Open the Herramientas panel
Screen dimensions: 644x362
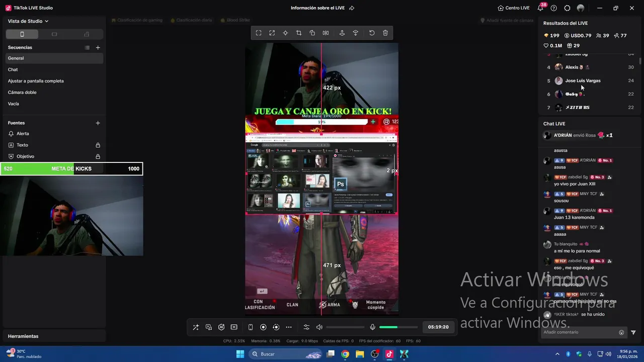click(x=54, y=336)
